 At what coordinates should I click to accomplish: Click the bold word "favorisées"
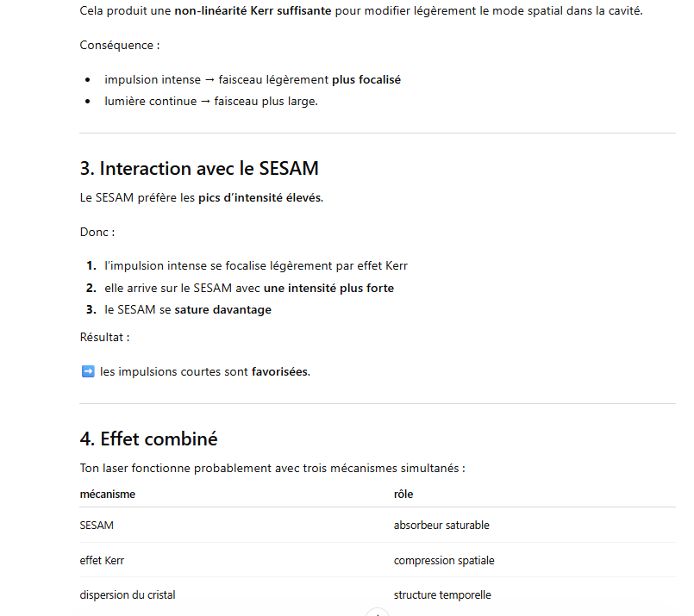pyautogui.click(x=280, y=371)
